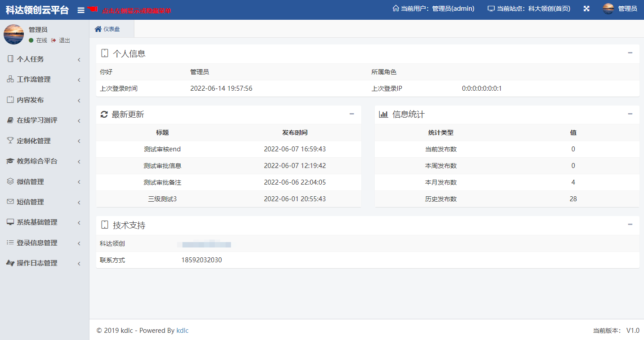Click the 登录信息管理 list icon
This screenshot has height=340, width=644.
coord(10,243)
